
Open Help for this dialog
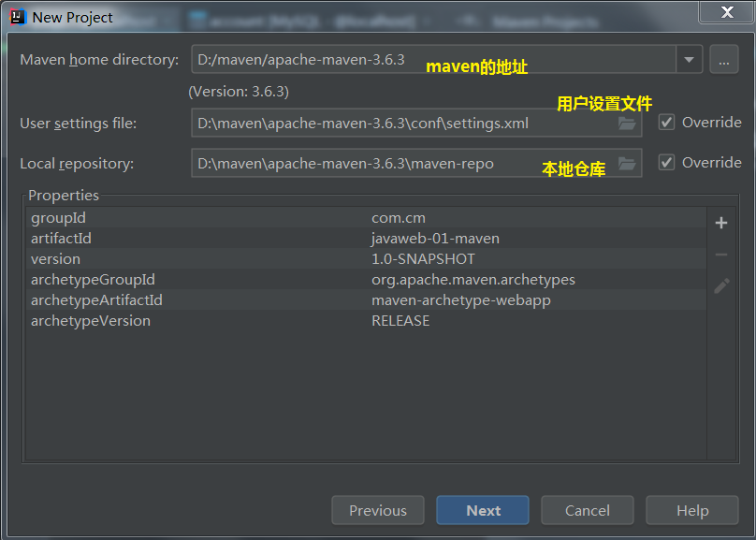tap(692, 510)
